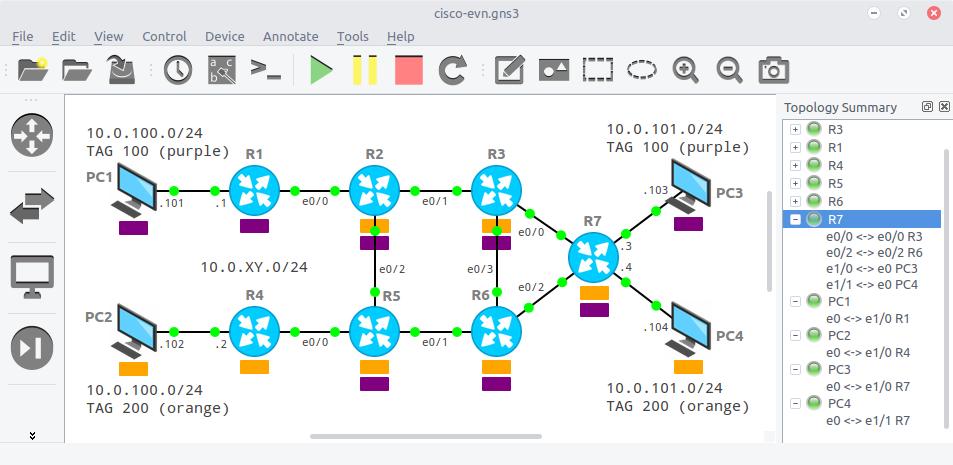The height and width of the screenshot is (465, 953).
Task: Select the draw rectangle tool
Action: 597,70
